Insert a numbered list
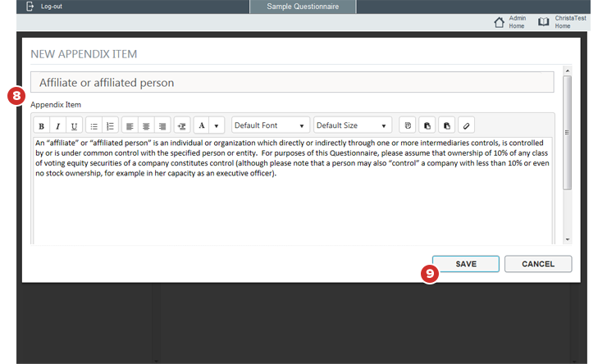Image resolution: width=607 pixels, height=364 pixels. (x=110, y=126)
